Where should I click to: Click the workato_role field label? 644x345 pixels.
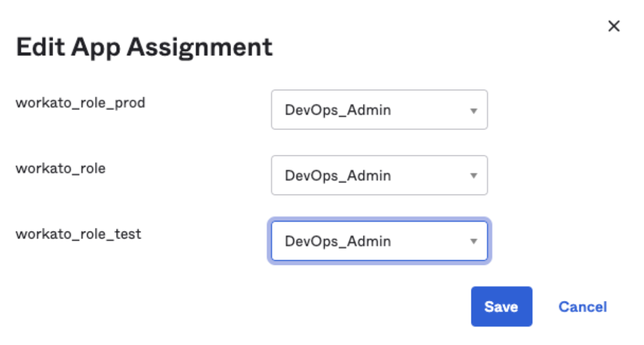pos(61,168)
